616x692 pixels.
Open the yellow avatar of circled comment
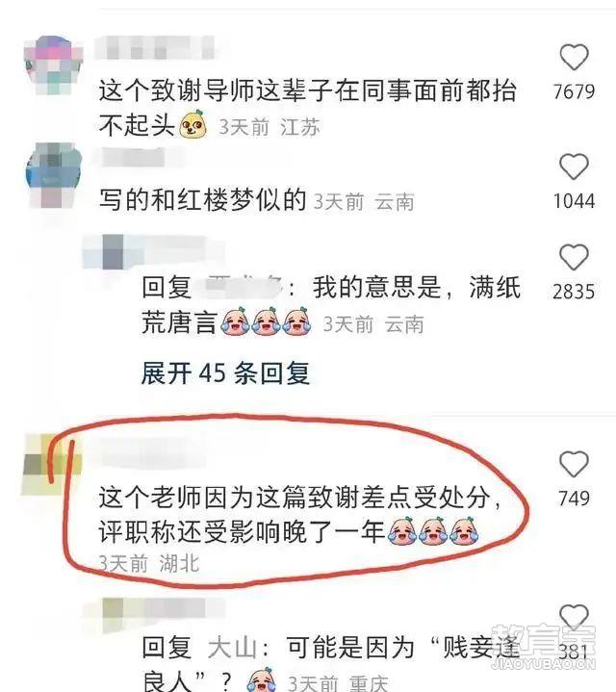[52, 464]
